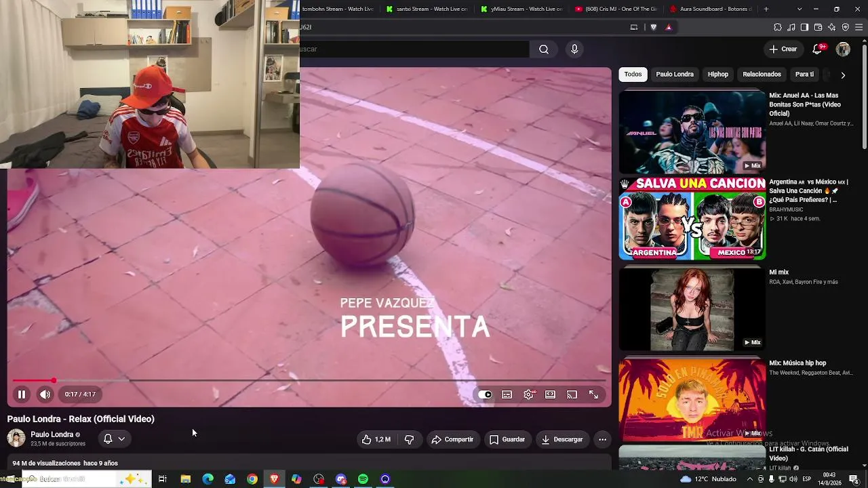Turn on subtitles in the player
The height and width of the screenshot is (488, 868).
pyautogui.click(x=507, y=394)
